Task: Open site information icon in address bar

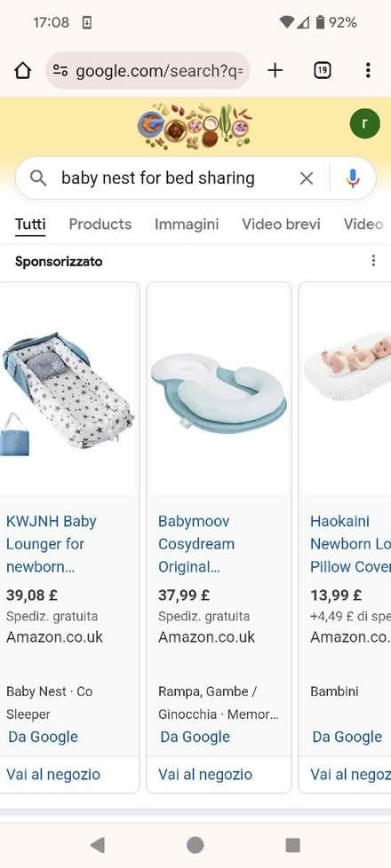Action: [60, 70]
